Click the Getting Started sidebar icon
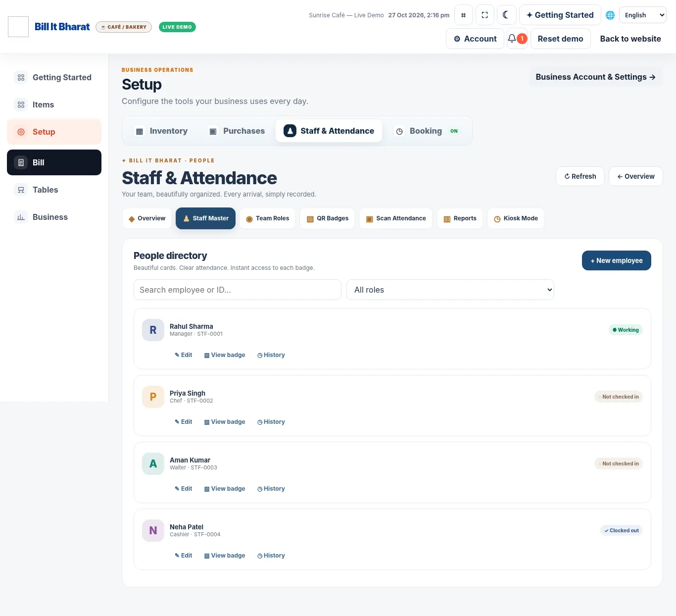 21,77
